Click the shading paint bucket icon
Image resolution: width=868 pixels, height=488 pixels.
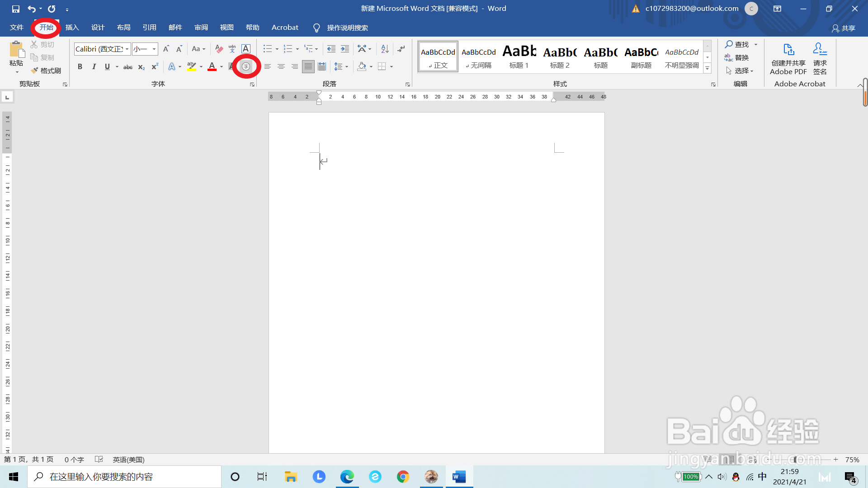(362, 66)
